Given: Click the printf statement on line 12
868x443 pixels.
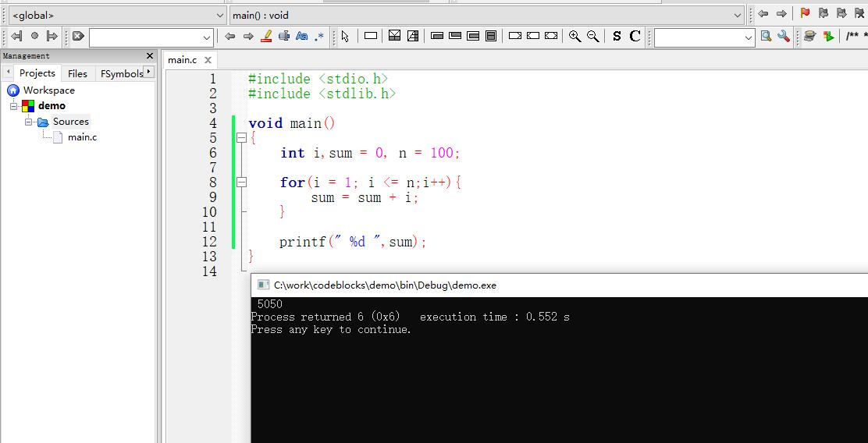Looking at the screenshot, I should click(353, 242).
